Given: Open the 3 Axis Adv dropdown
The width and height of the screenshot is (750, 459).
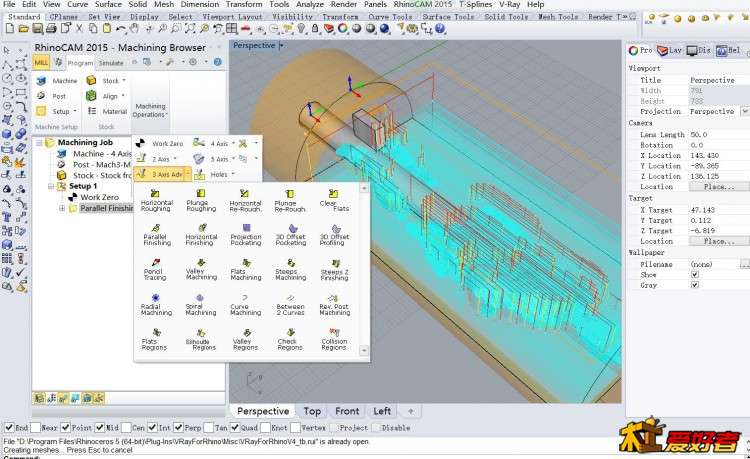Looking at the screenshot, I should [188, 175].
